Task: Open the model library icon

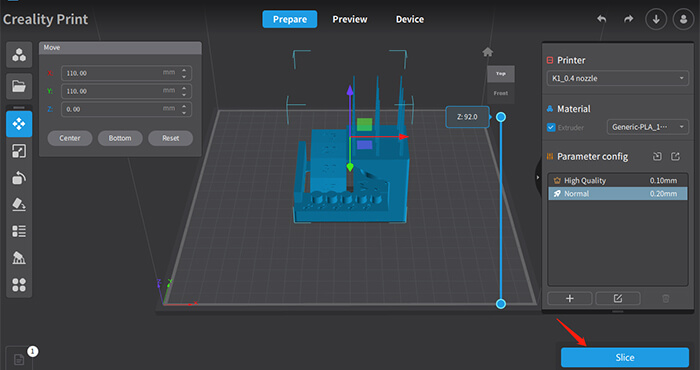Action: pos(19,55)
